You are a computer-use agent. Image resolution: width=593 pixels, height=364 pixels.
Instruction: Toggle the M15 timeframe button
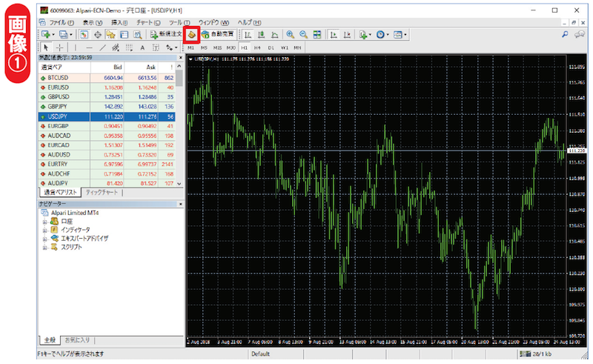tap(217, 47)
